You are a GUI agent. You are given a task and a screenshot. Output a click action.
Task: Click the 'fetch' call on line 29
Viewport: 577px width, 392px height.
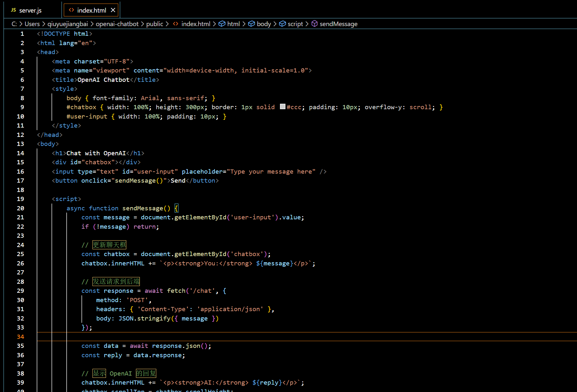click(176, 291)
